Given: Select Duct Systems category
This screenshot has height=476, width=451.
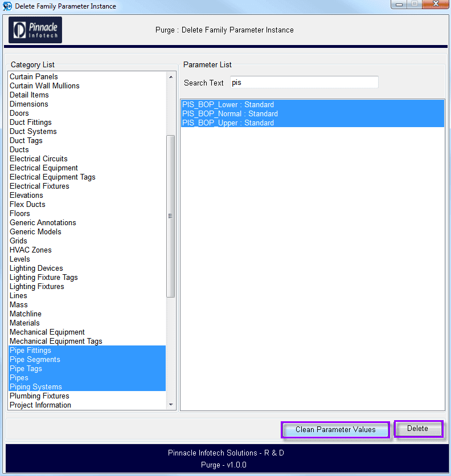Looking at the screenshot, I should 87,131.
